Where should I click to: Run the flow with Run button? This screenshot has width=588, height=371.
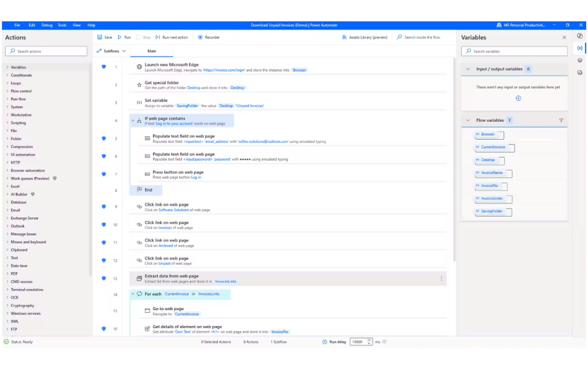coord(124,37)
